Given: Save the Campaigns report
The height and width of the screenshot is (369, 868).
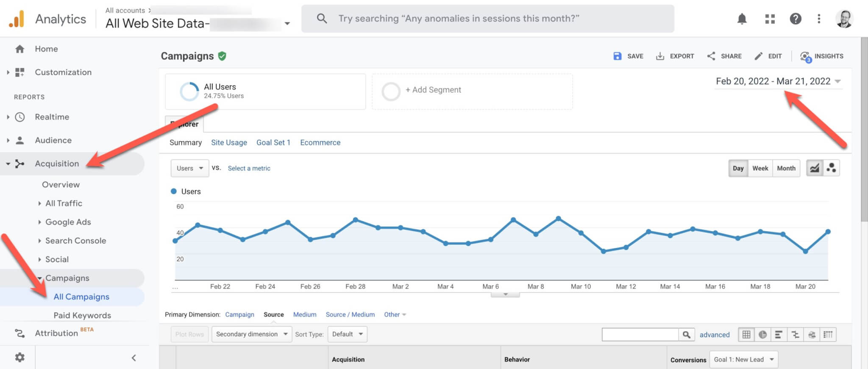Looking at the screenshot, I should [x=628, y=56].
